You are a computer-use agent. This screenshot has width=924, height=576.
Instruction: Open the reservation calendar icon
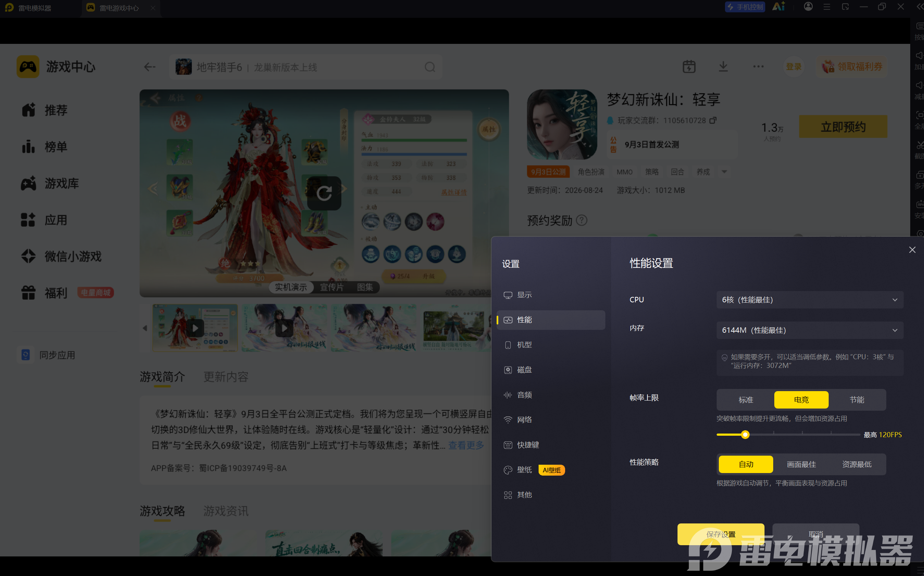689,67
